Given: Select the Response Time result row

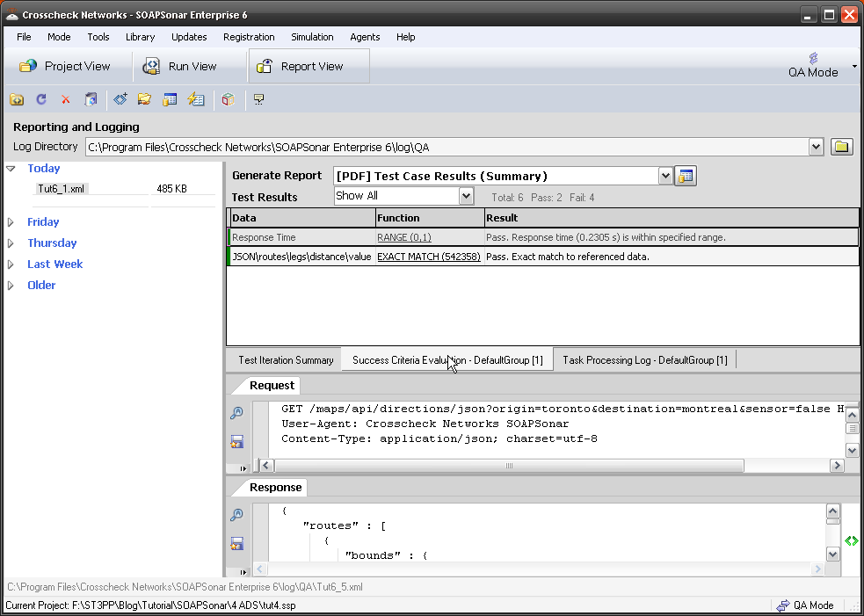Looking at the screenshot, I should pyautogui.click(x=543, y=237).
